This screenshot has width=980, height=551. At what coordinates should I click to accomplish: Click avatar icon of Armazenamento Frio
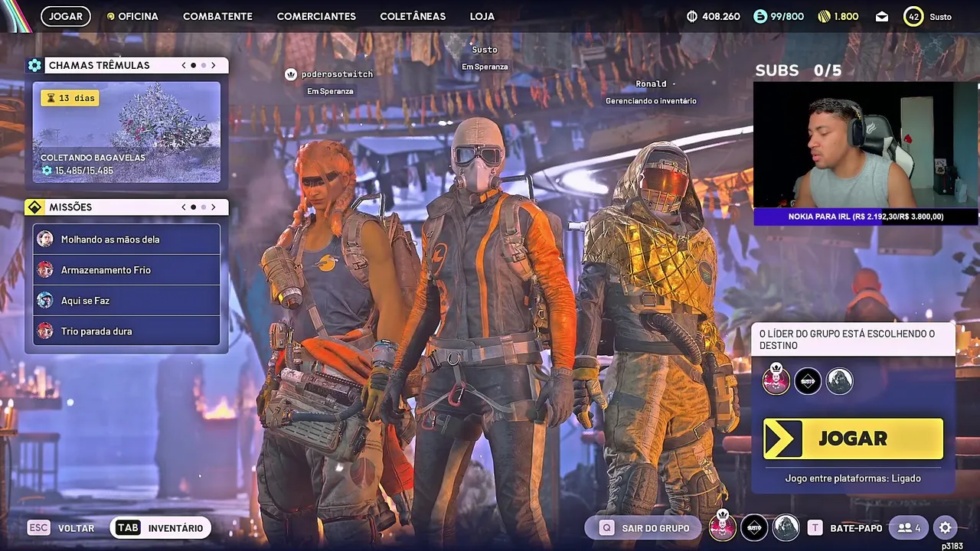(45, 269)
